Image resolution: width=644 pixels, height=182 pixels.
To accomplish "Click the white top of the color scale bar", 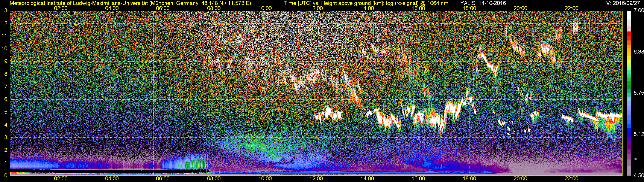I will pos(629,15).
